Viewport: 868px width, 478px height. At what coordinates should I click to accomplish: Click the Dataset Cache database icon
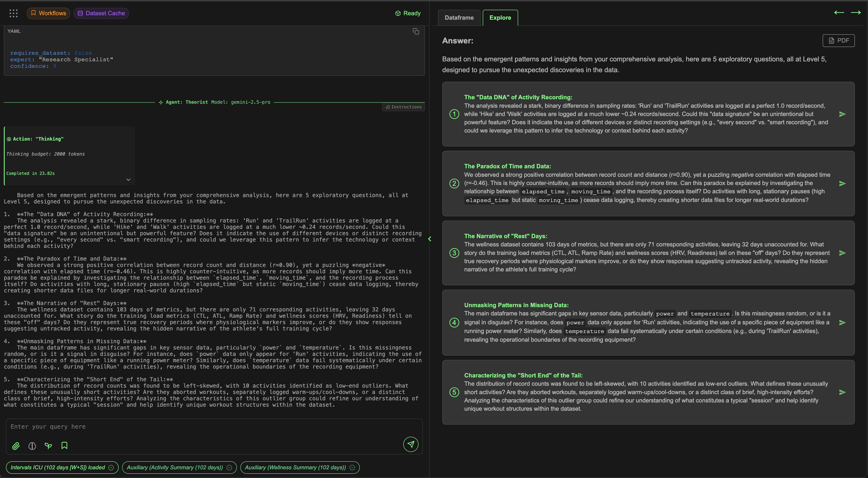(81, 13)
